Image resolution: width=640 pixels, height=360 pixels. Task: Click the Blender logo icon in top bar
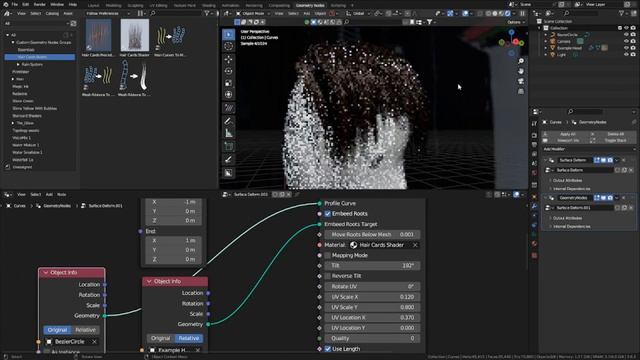[6, 4]
